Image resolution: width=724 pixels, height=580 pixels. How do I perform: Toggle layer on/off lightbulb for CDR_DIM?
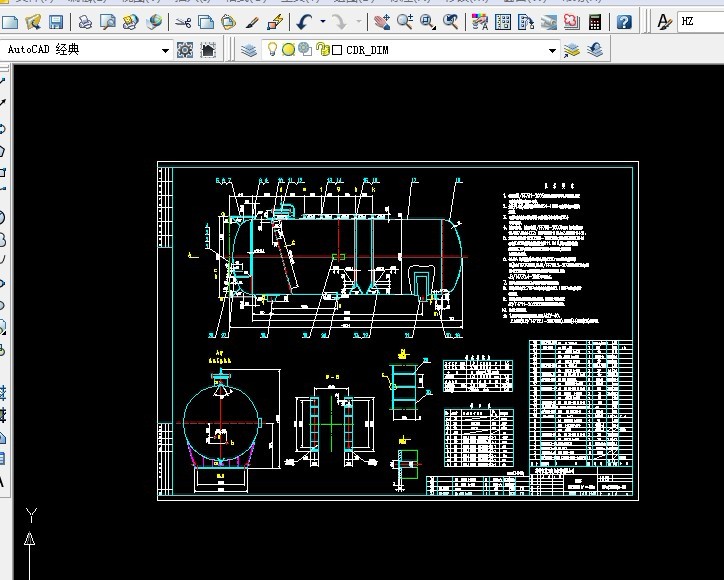tap(271, 50)
